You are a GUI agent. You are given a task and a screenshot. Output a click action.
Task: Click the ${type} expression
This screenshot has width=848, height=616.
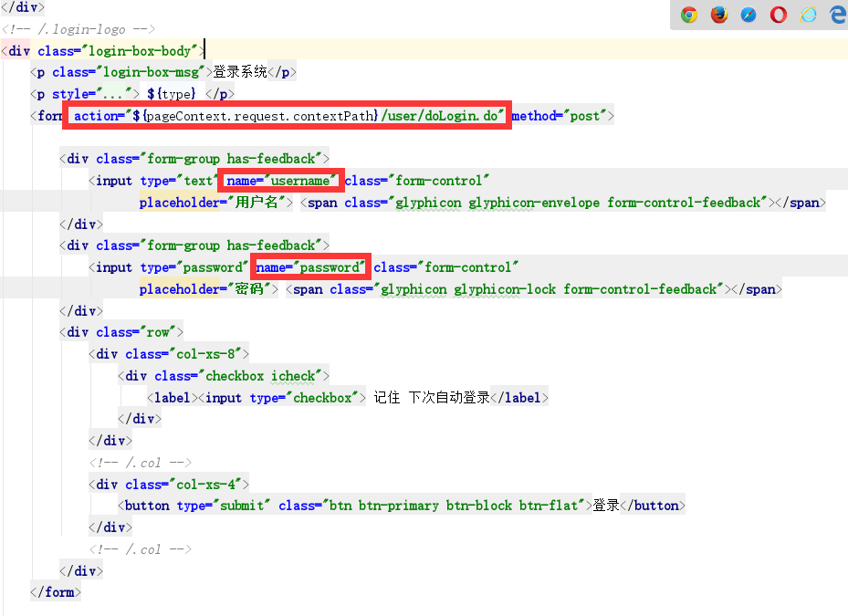(172, 94)
